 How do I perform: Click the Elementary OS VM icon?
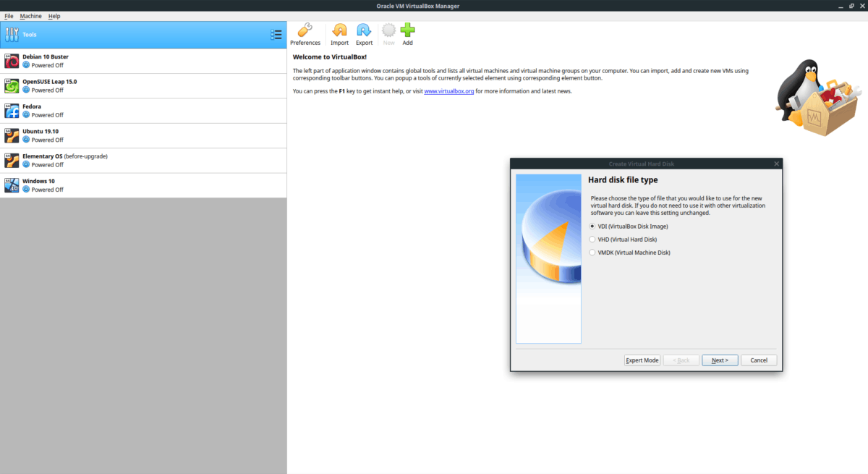[x=11, y=160]
